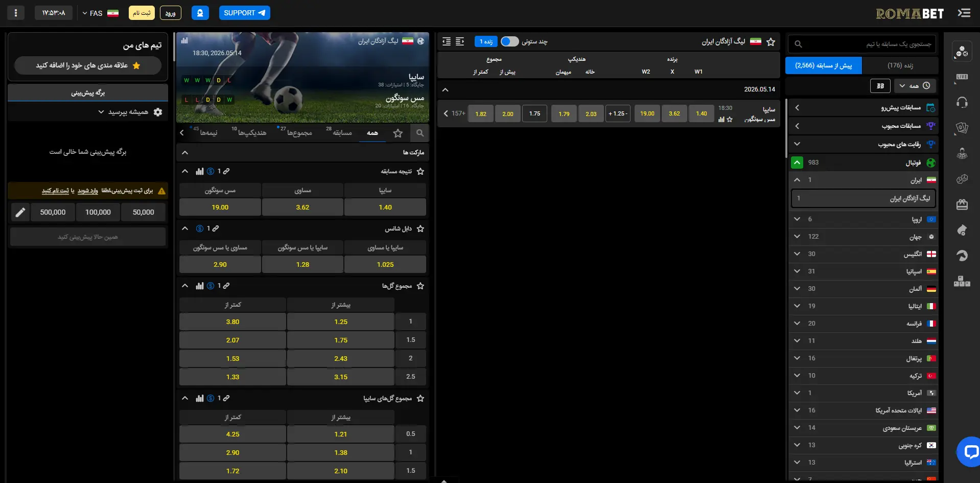The height and width of the screenshot is (483, 980).
Task: Click the cash-out dollar icon on match result market
Action: click(211, 171)
